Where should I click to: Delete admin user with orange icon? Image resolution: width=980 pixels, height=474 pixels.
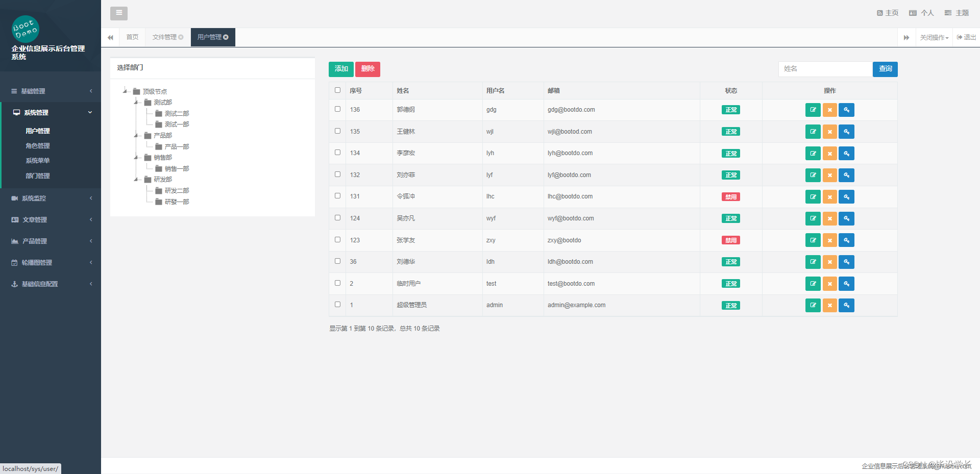(829, 305)
